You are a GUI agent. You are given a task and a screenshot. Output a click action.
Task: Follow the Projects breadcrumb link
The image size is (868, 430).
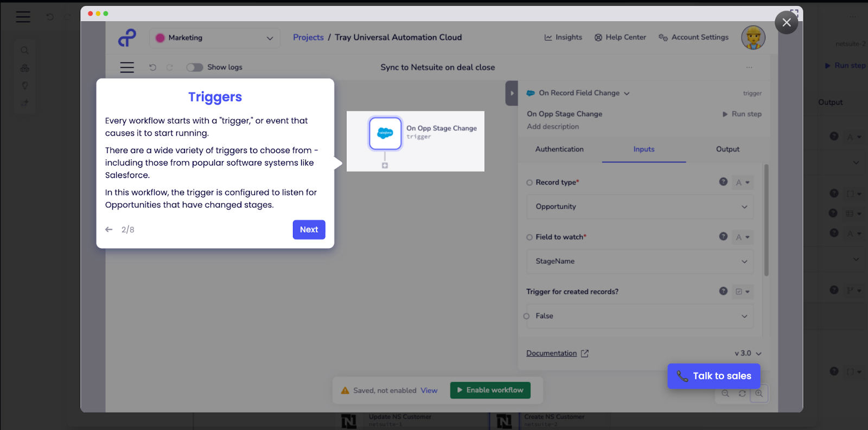[x=308, y=37]
